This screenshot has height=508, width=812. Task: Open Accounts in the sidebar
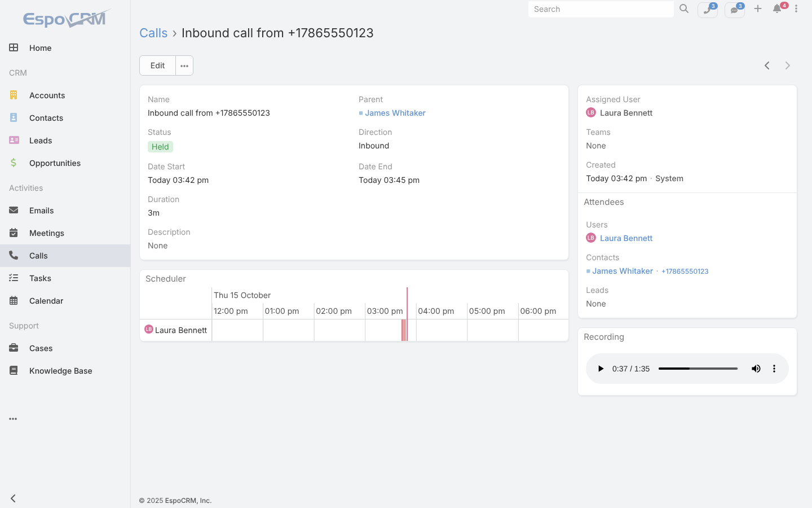pos(65,95)
